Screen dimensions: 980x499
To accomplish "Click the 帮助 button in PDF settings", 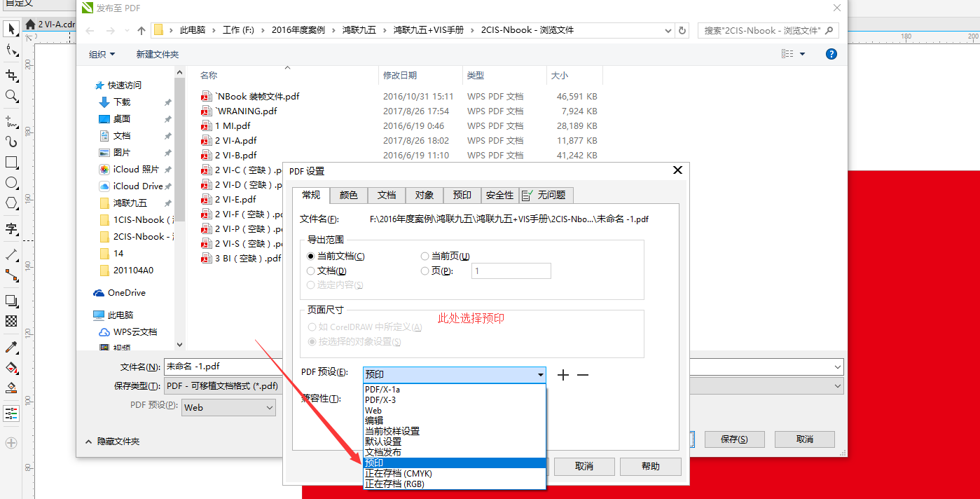I will click(650, 466).
